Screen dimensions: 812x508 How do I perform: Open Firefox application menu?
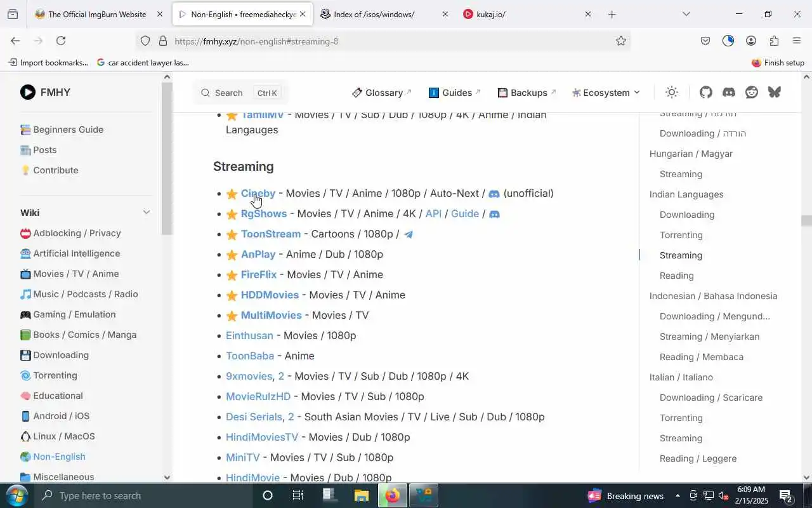click(x=797, y=41)
